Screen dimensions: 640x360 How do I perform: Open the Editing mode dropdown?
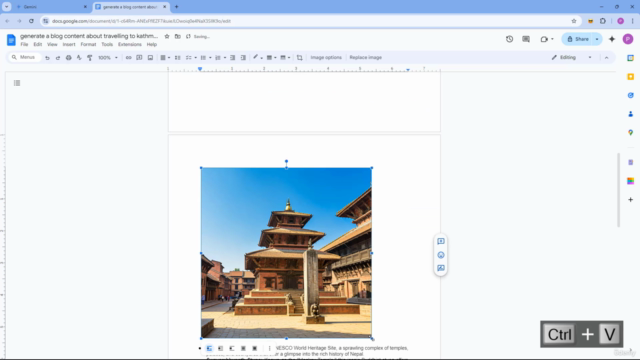[571, 58]
